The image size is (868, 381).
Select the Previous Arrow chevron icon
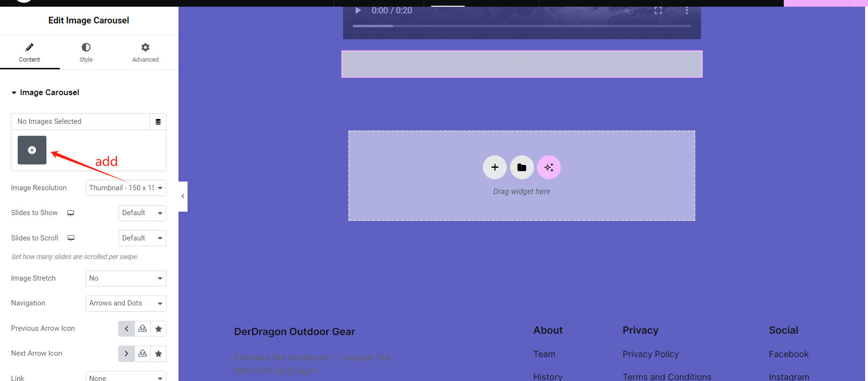click(126, 328)
